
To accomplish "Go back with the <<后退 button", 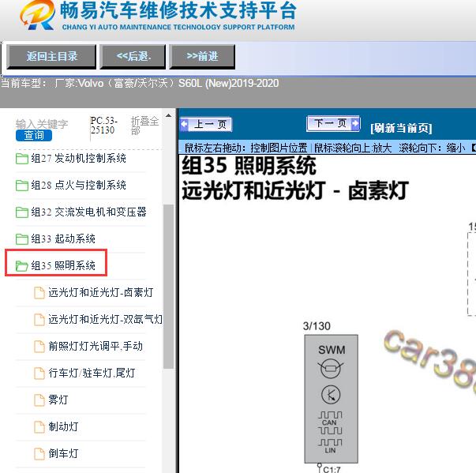I will [133, 57].
